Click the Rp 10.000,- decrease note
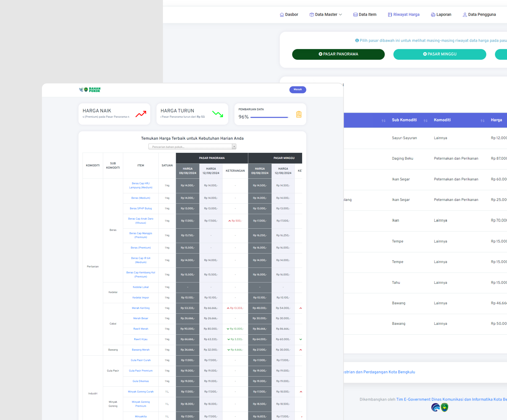The width and height of the screenshot is (507, 420). (x=235, y=329)
